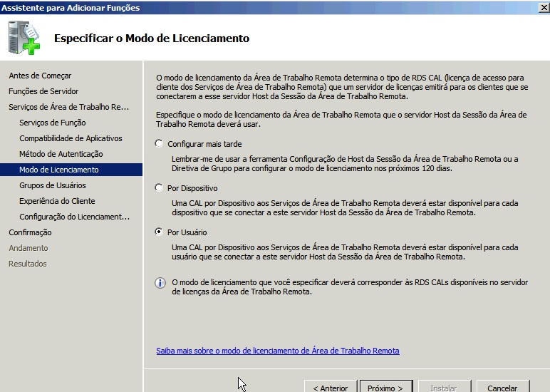
Task: Click the grayed Andamento step
Action: coord(28,248)
